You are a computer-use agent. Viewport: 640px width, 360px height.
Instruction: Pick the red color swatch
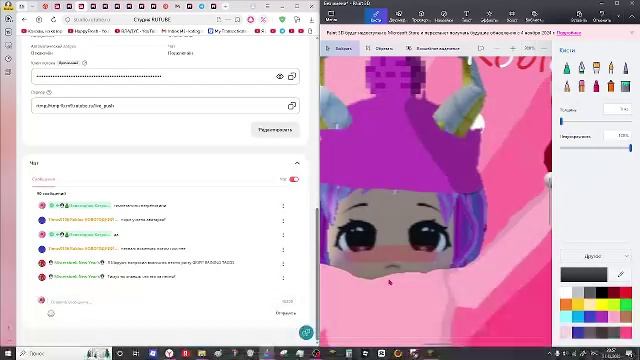626,292
